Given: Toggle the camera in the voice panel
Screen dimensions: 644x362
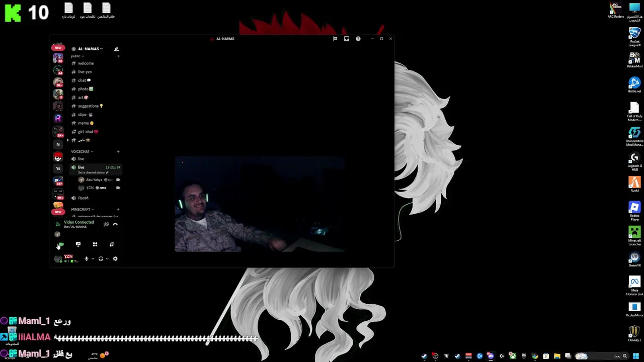Looking at the screenshot, I should pyautogui.click(x=61, y=244).
